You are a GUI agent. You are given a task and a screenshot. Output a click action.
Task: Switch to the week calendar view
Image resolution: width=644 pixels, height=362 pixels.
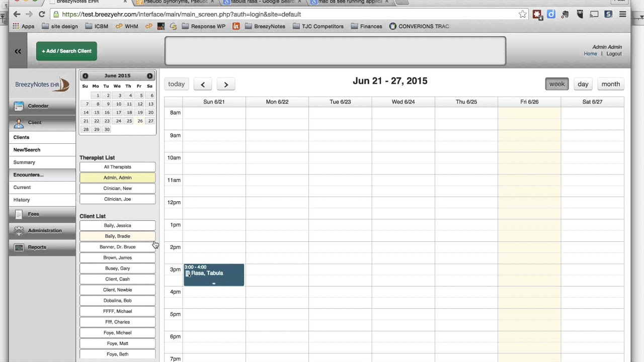pos(557,84)
